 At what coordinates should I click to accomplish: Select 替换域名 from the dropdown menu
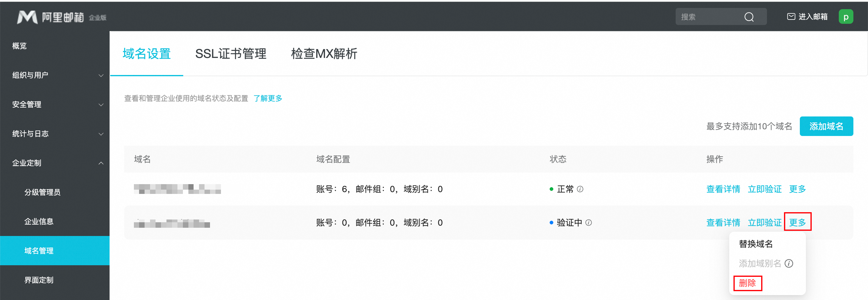(755, 244)
